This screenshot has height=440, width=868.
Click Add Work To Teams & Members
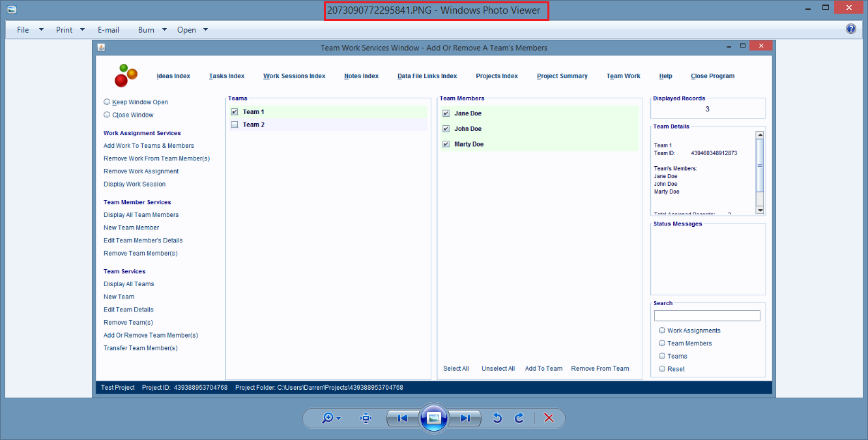149,146
